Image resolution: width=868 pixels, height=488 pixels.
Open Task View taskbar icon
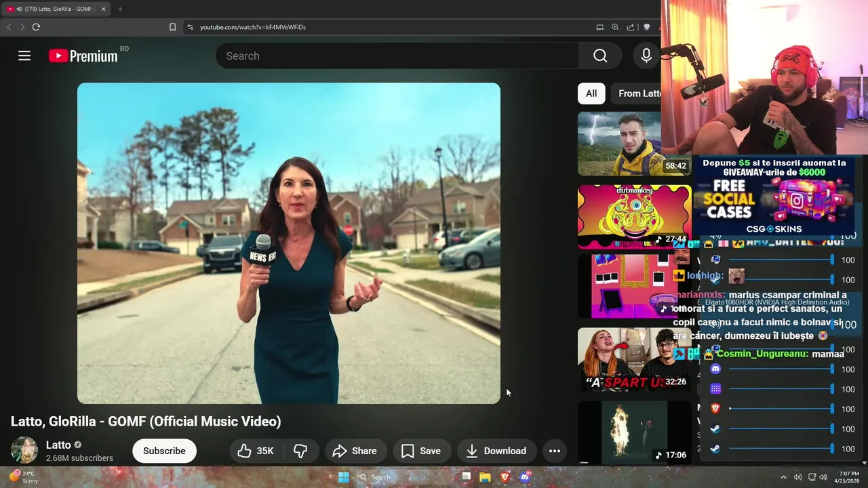pos(466,477)
